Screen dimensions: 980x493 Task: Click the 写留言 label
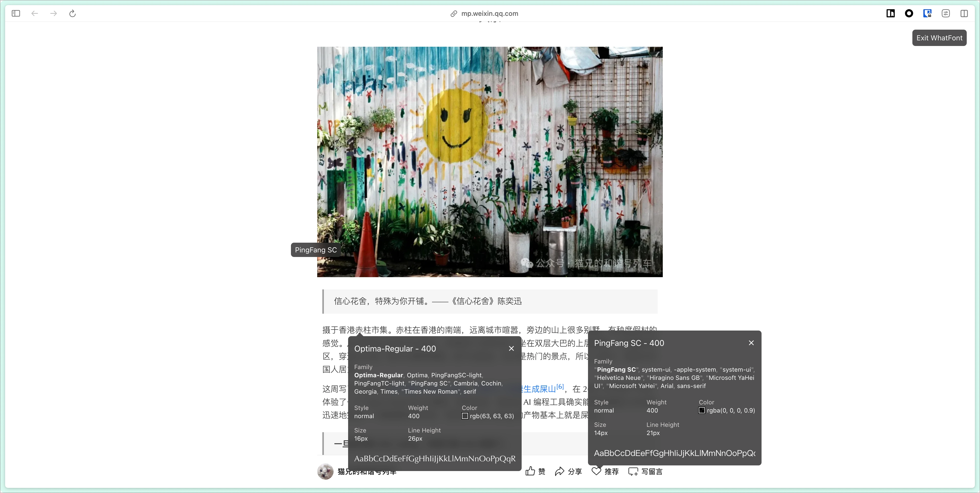(x=652, y=471)
